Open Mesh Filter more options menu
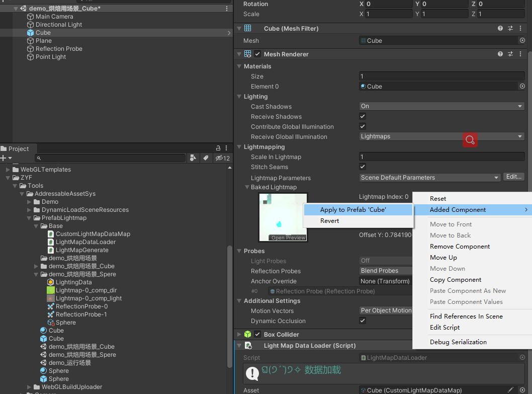Screen dimensions: 532x394 [x=520, y=29]
